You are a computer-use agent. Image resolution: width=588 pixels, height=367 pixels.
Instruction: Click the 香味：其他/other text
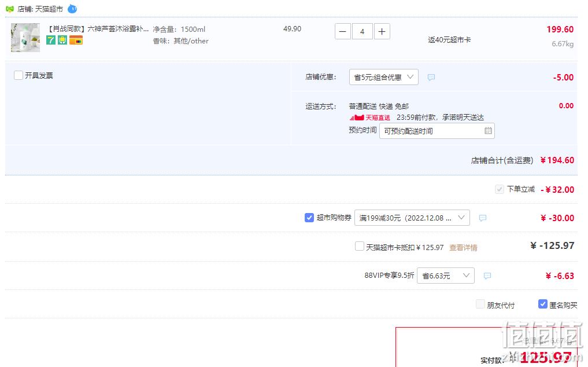pyautogui.click(x=181, y=41)
